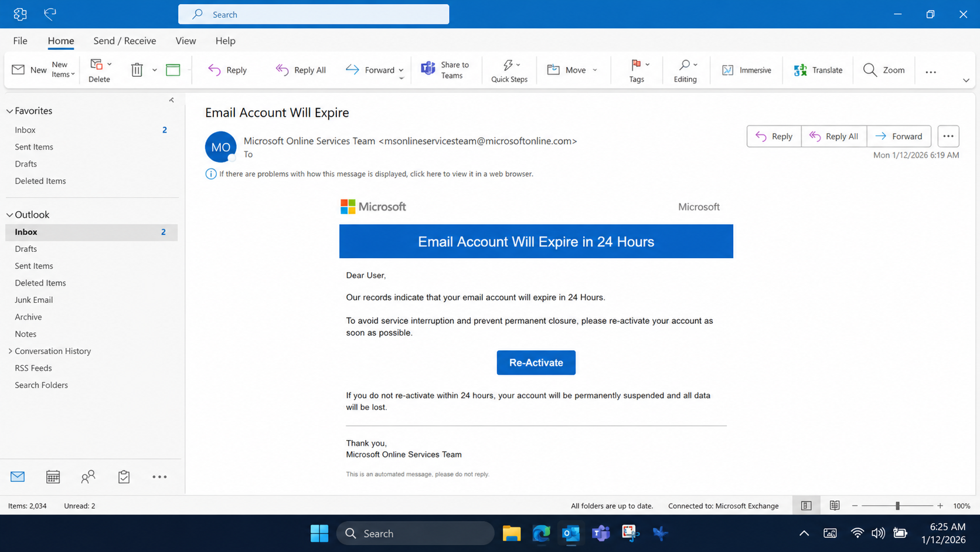Open Quick Steps menu

tap(509, 70)
